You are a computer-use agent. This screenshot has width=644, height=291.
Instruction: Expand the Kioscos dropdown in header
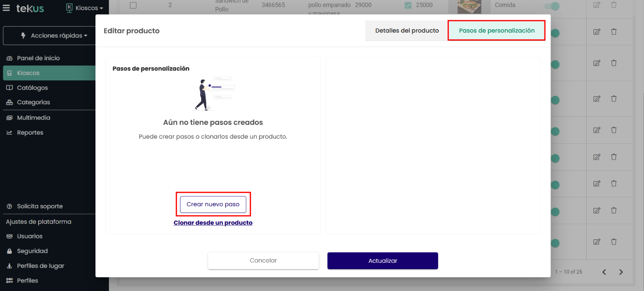point(85,8)
